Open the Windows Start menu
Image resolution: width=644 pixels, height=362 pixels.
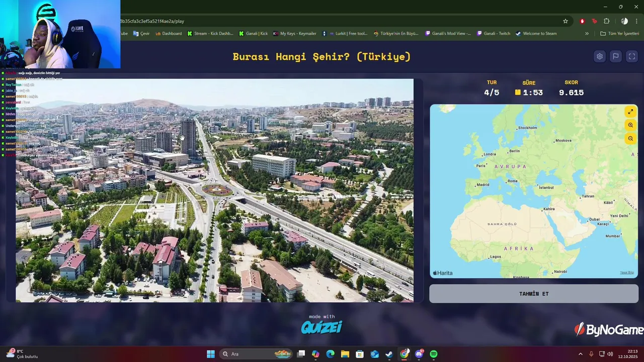[211, 354]
